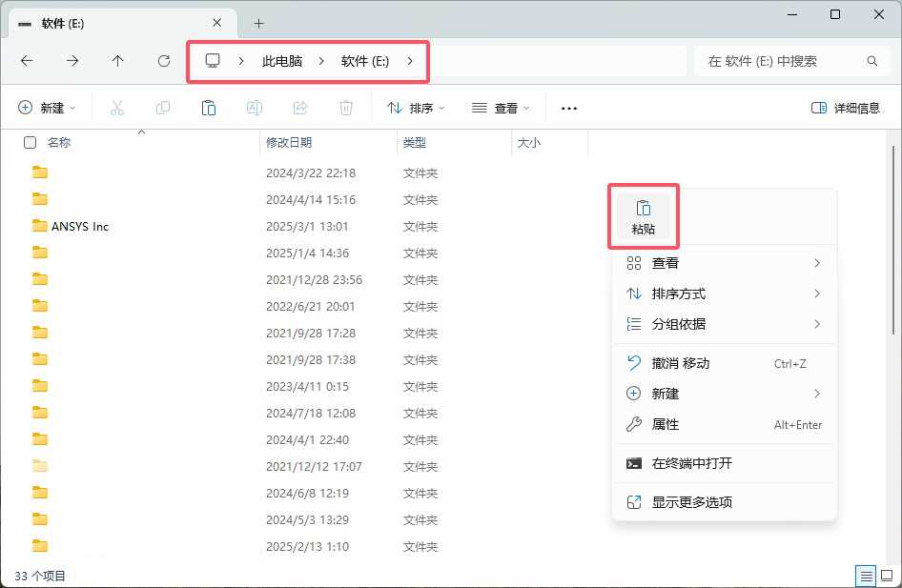Switch to details list view in status bar

click(x=866, y=576)
